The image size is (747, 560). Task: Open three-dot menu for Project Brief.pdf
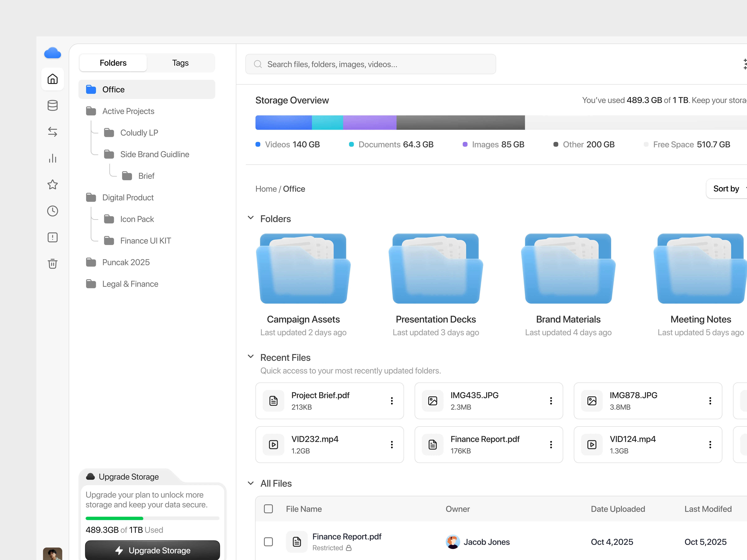tap(392, 401)
